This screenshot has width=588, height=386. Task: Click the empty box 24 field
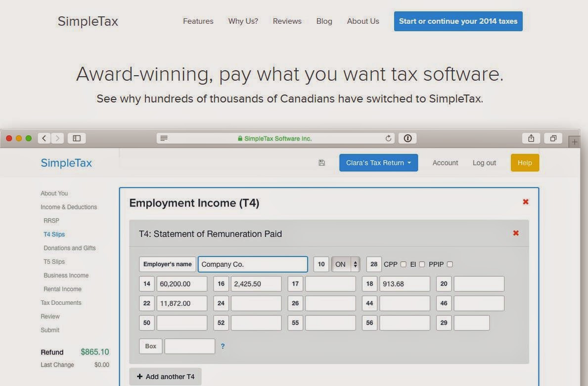[x=256, y=303]
